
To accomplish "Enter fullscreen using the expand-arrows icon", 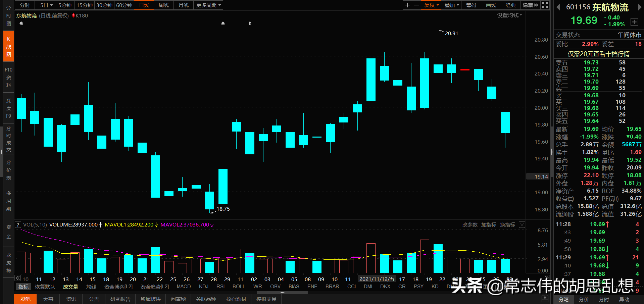I will 544,5.
